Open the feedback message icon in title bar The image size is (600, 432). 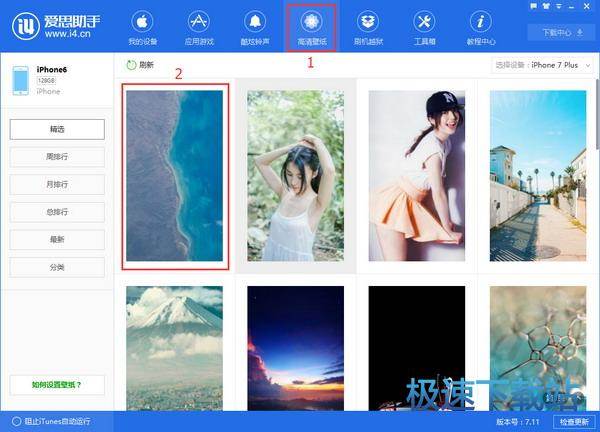click(533, 6)
